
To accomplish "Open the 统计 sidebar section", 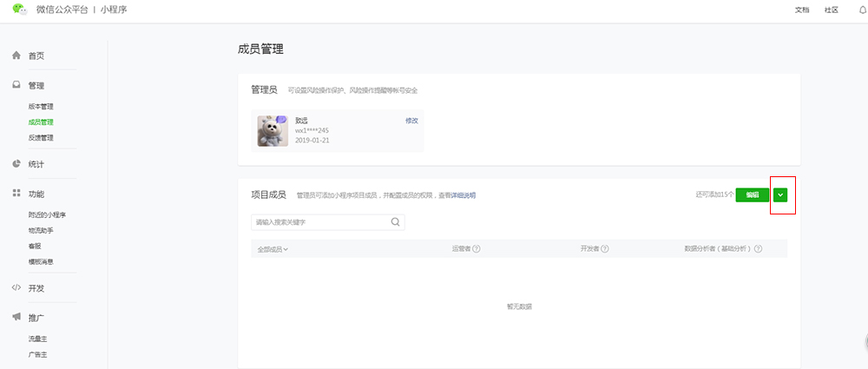I will coord(36,164).
